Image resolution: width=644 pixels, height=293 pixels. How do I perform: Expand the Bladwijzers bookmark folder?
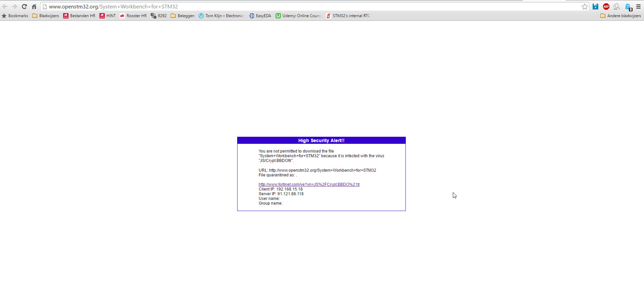[46, 16]
